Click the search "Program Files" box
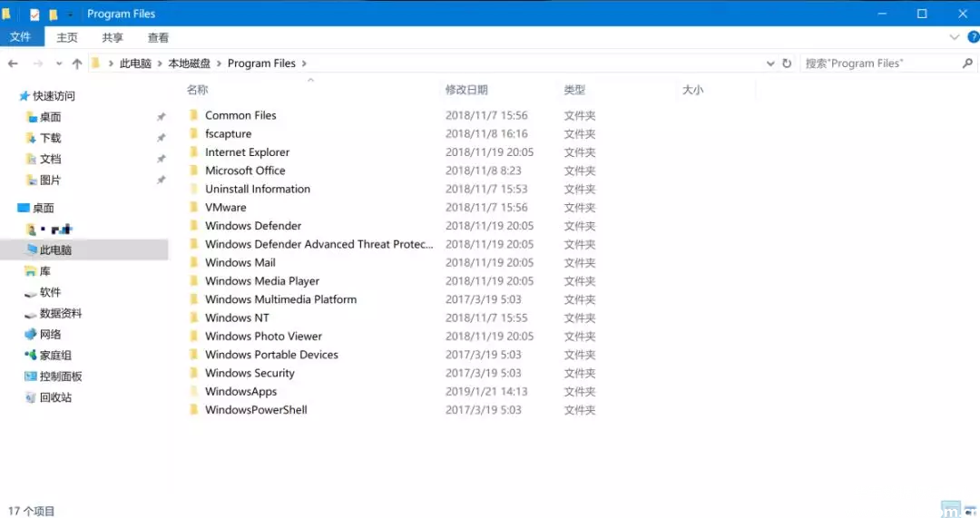The image size is (980, 518). (x=878, y=64)
